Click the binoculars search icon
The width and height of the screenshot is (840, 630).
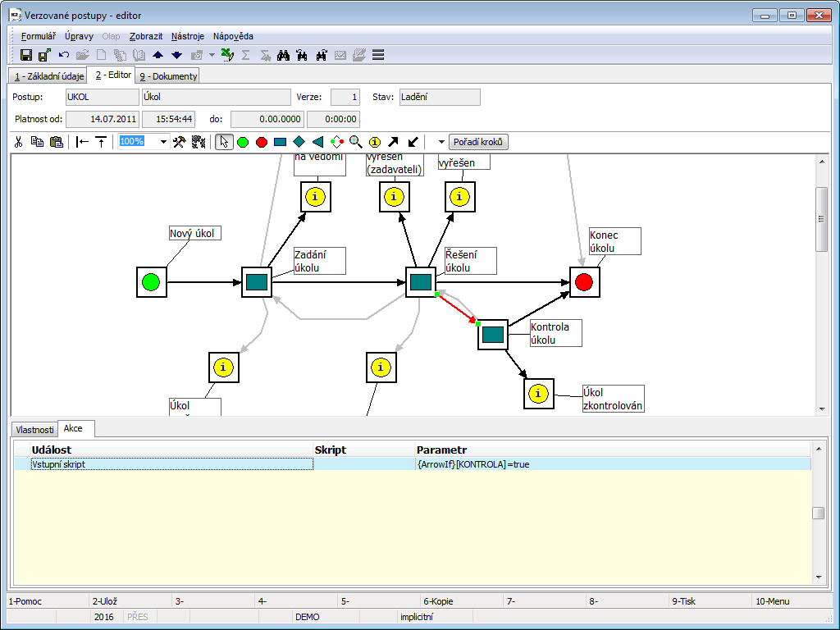click(x=284, y=55)
